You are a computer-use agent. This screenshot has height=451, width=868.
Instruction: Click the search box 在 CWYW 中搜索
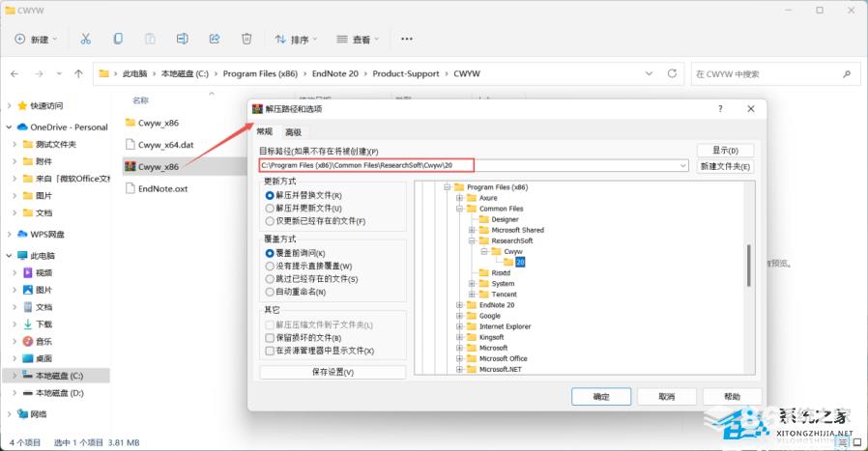(x=775, y=73)
